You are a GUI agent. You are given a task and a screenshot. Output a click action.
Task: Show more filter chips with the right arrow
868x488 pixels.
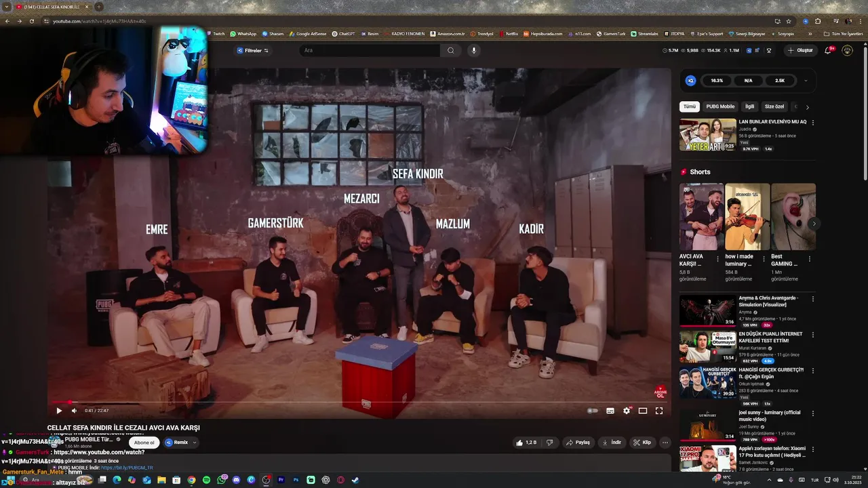tap(807, 107)
